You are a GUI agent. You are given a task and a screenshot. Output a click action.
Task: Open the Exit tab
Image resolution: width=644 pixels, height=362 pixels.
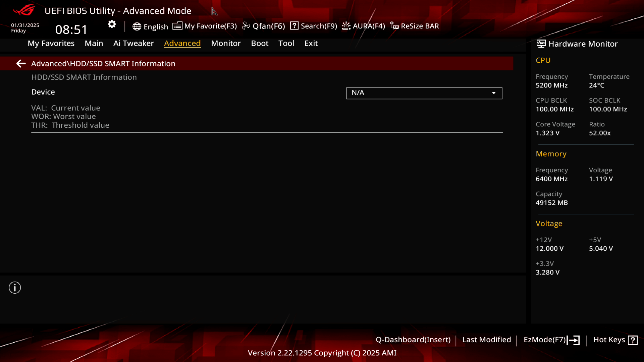tap(311, 43)
